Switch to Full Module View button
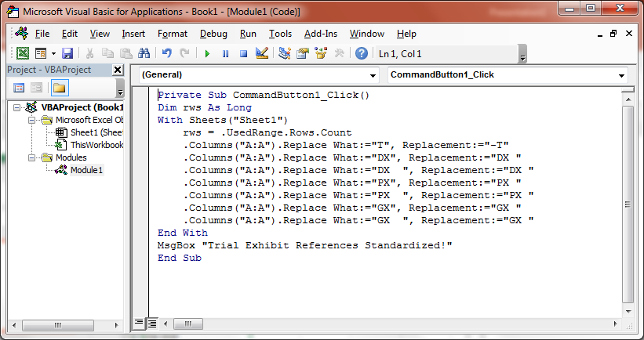Viewport: 644px width, 340px height. pos(152,324)
